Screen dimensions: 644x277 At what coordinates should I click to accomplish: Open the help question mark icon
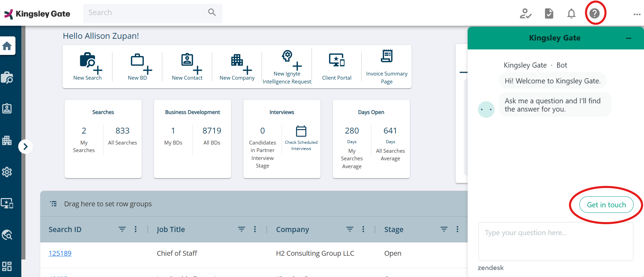tap(594, 13)
